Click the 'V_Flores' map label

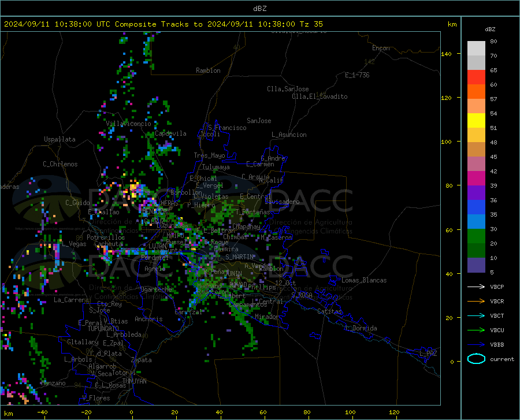click(96, 398)
